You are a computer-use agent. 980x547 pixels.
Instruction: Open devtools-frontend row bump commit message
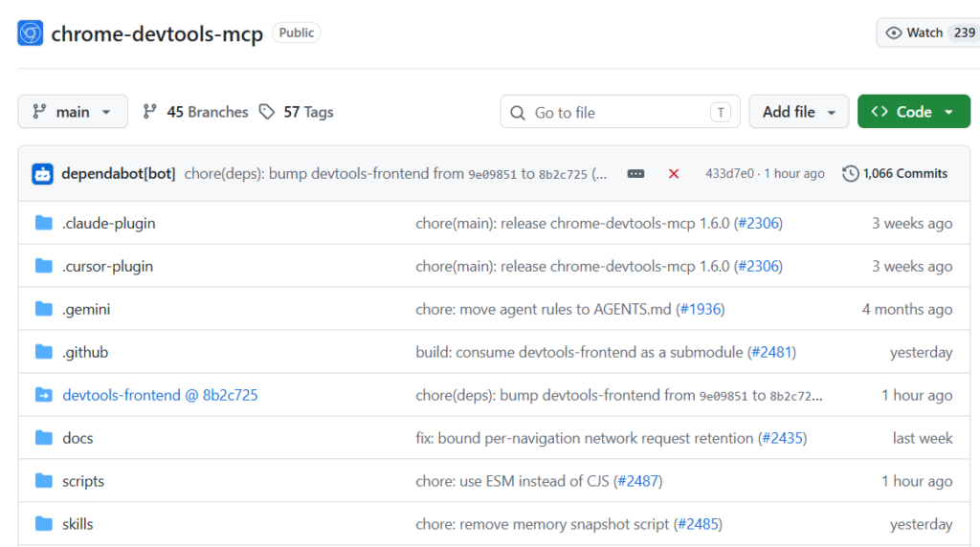click(x=619, y=395)
